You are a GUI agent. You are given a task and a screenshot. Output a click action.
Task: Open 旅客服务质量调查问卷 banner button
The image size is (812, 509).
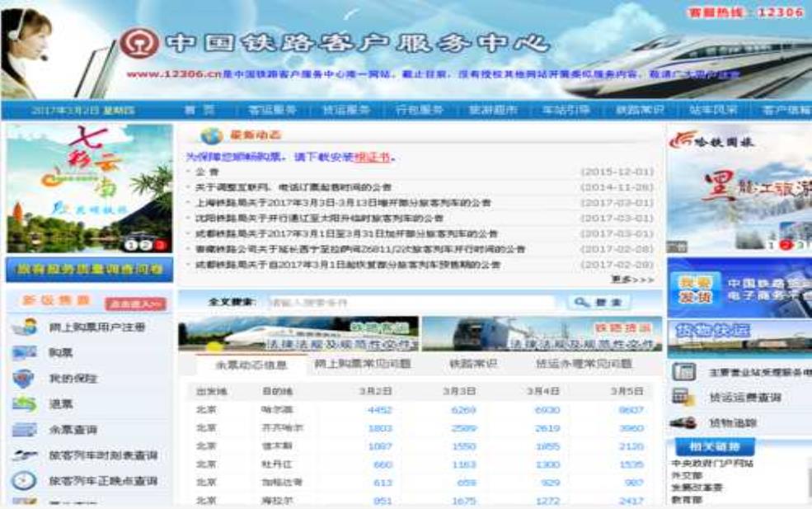click(x=90, y=270)
